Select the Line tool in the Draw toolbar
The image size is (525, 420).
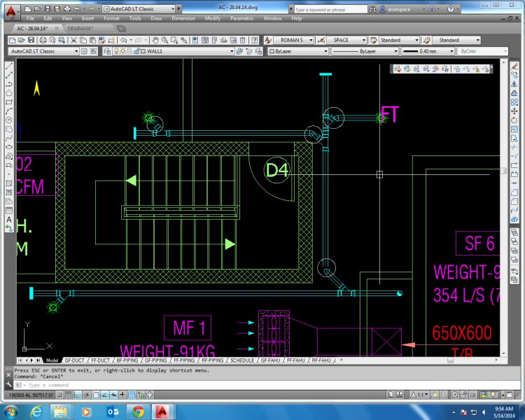pos(9,66)
